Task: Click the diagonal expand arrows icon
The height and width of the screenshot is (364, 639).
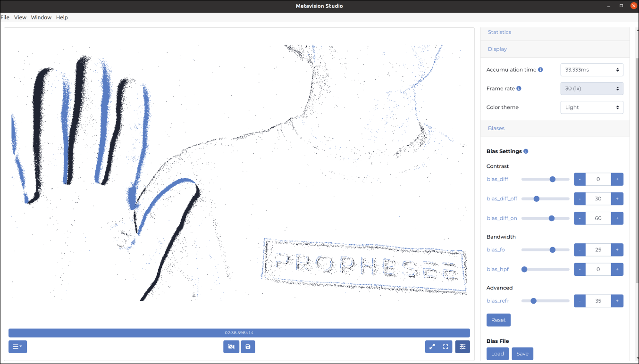Action: 432,347
